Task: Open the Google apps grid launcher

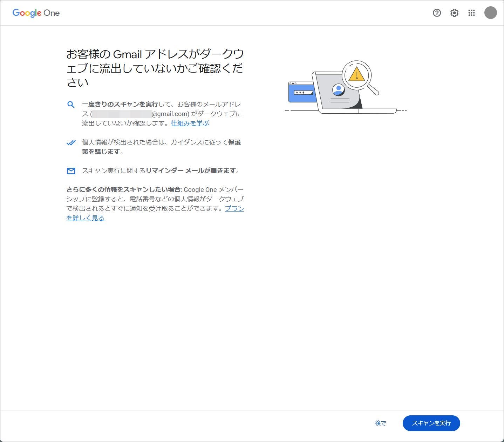Action: [x=472, y=13]
